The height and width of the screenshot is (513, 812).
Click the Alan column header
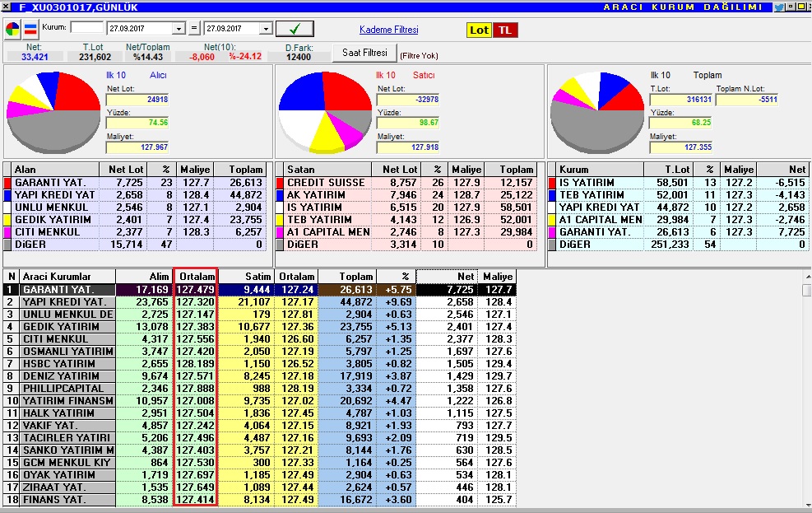click(55, 170)
